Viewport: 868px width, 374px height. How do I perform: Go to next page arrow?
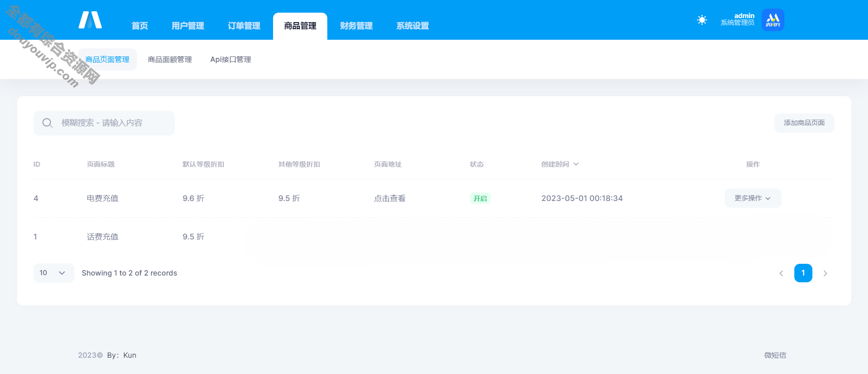coord(826,273)
